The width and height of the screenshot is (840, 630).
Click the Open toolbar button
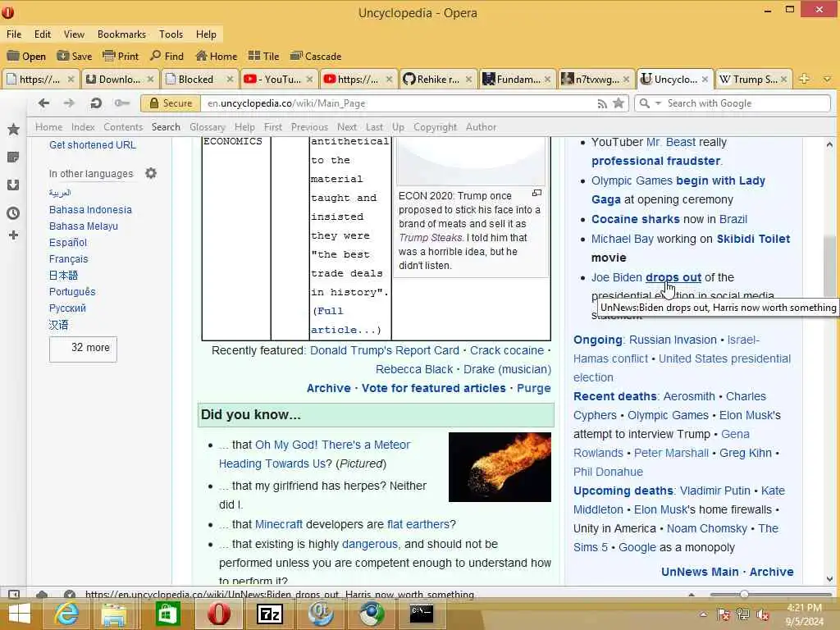[26, 57]
